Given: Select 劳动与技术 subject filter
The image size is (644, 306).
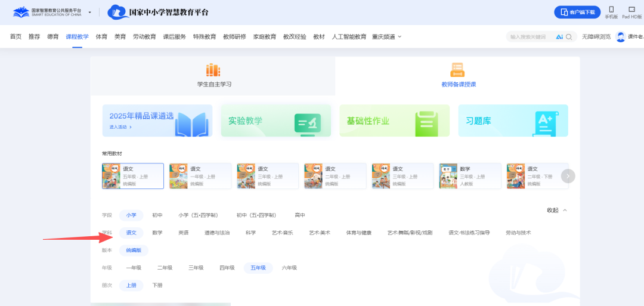Looking at the screenshot, I should click(518, 233).
